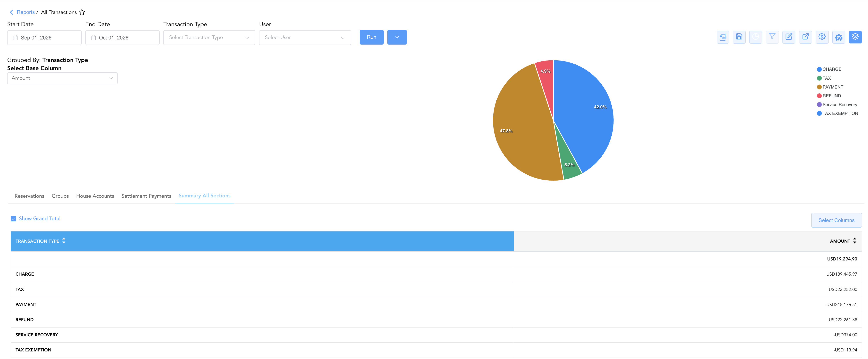
Task: Toggle the pie chart view icon
Action: click(x=755, y=37)
